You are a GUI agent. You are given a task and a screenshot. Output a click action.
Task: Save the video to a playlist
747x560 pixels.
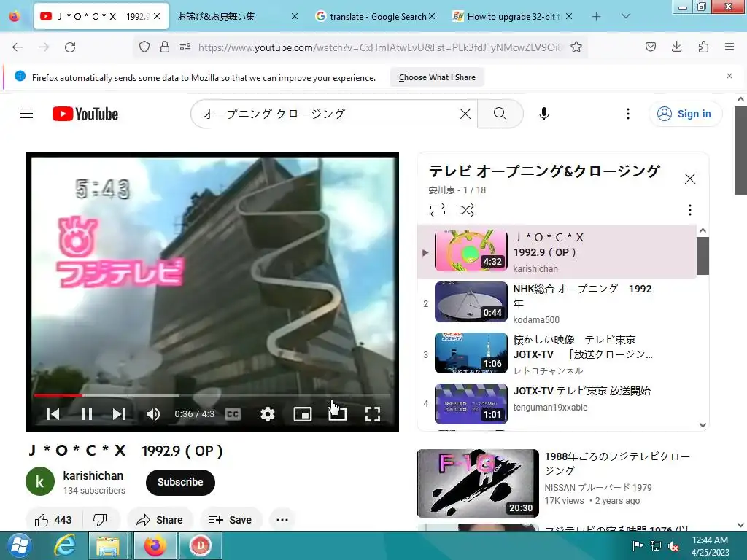pyautogui.click(x=230, y=520)
